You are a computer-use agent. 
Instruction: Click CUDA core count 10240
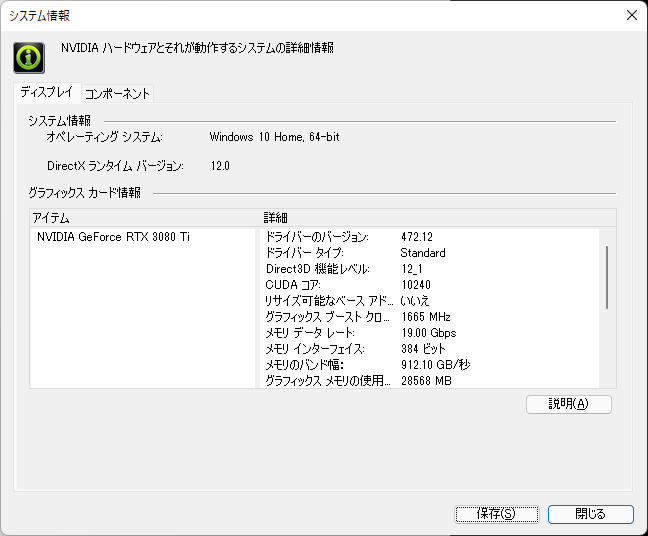pos(416,285)
